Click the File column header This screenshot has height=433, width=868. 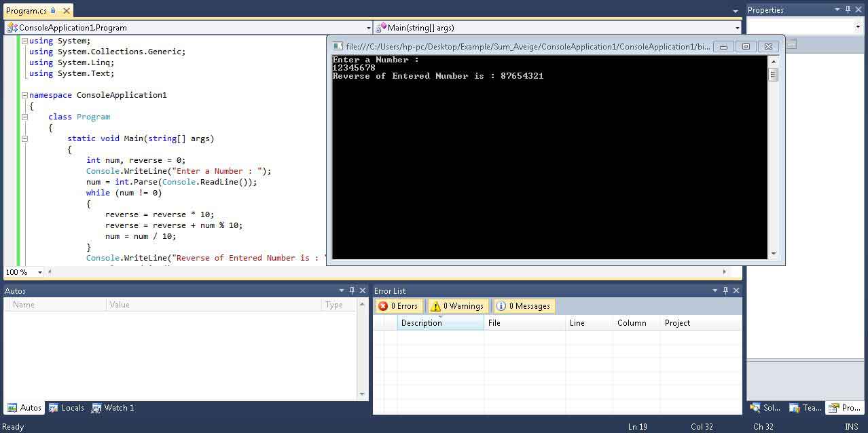coord(524,323)
